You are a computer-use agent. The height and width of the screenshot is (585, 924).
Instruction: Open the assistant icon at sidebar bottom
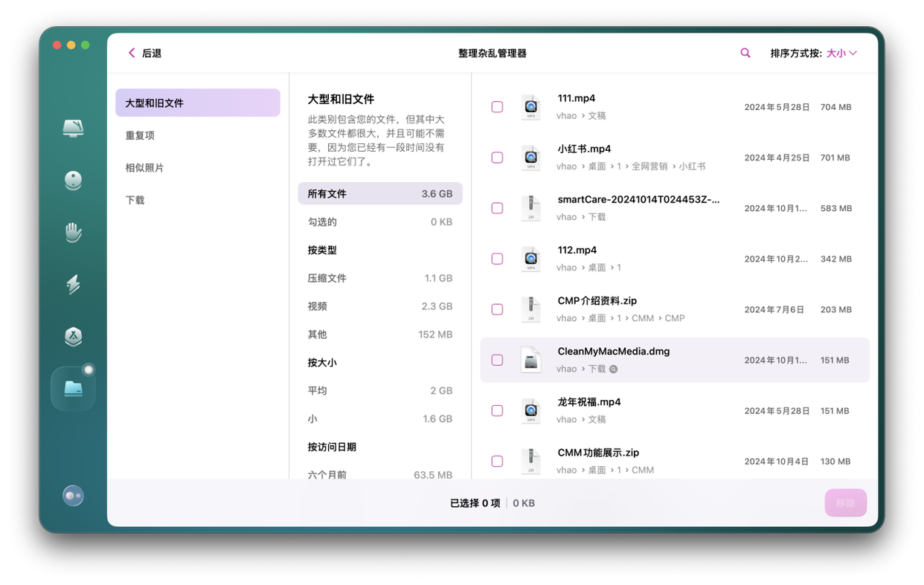(73, 495)
